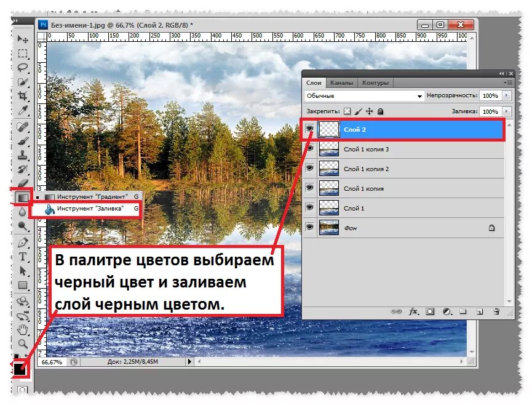Screen dimensions: 532x405
Task: Open the Непрозрачность slider arrow
Action: pos(507,95)
